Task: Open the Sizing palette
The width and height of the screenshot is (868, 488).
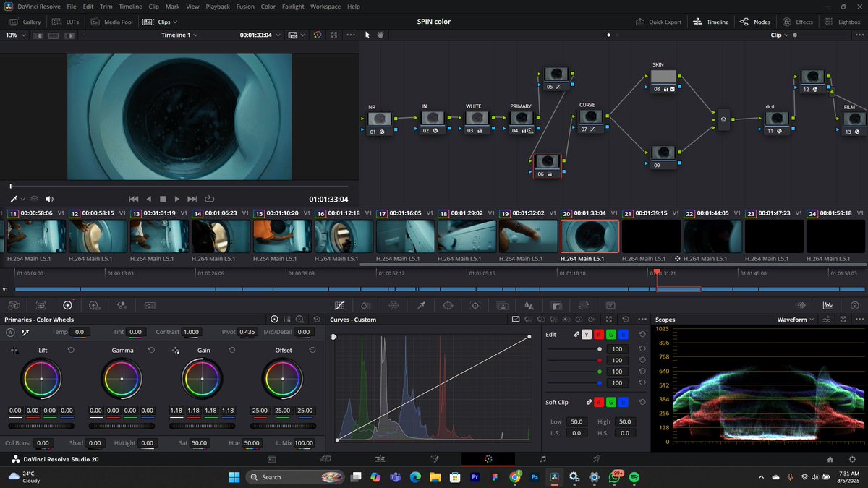Action: coord(584,306)
